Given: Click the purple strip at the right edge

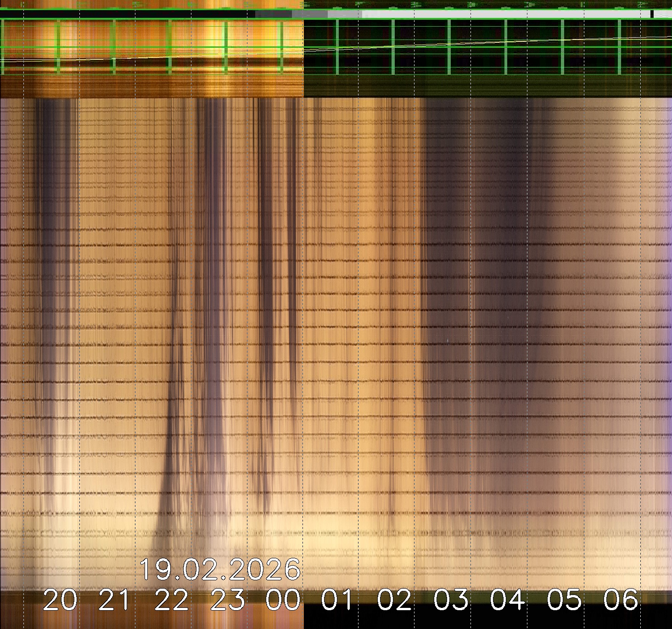Looking at the screenshot, I should [668, 275].
